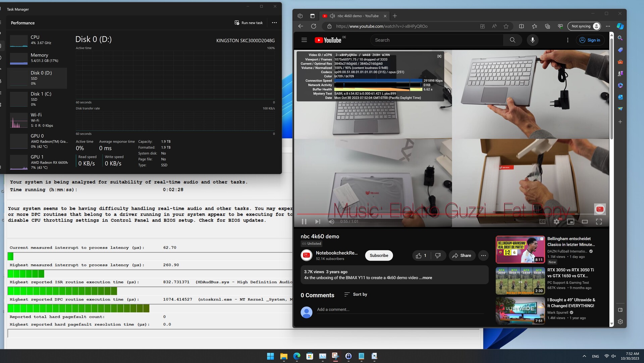Click the browser refresh icon
Viewport: 644px width, 363px height.
click(x=313, y=26)
